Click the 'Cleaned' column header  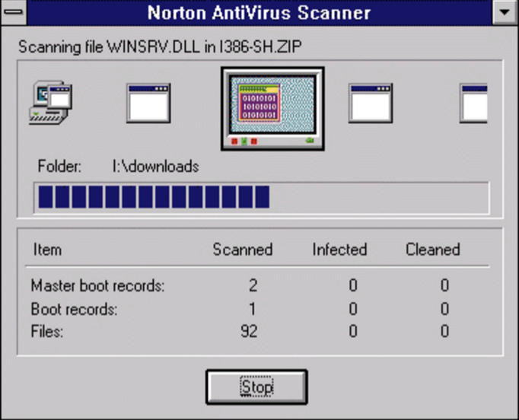click(433, 250)
